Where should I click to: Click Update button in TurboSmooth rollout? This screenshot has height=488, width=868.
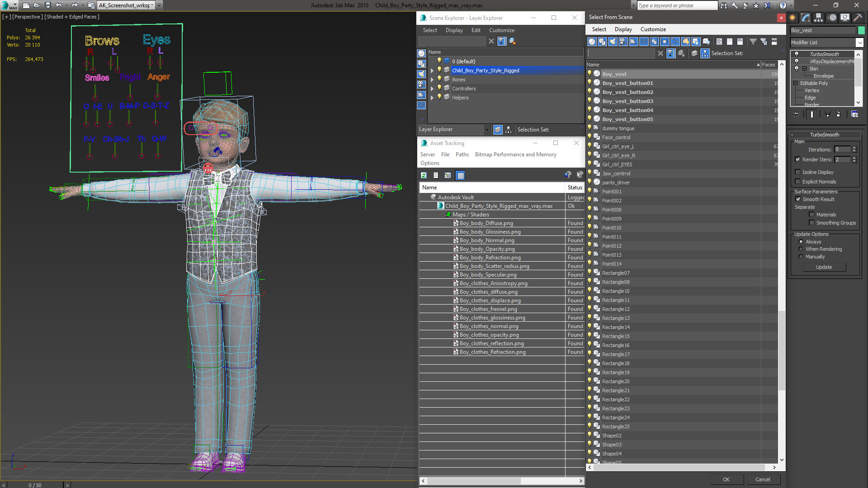coord(824,267)
